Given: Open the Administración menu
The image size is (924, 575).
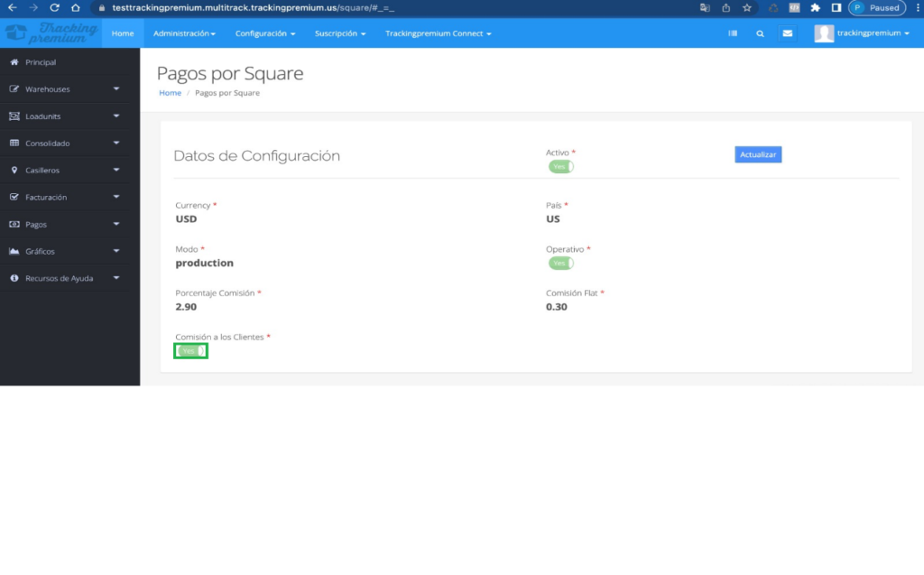Looking at the screenshot, I should (184, 33).
